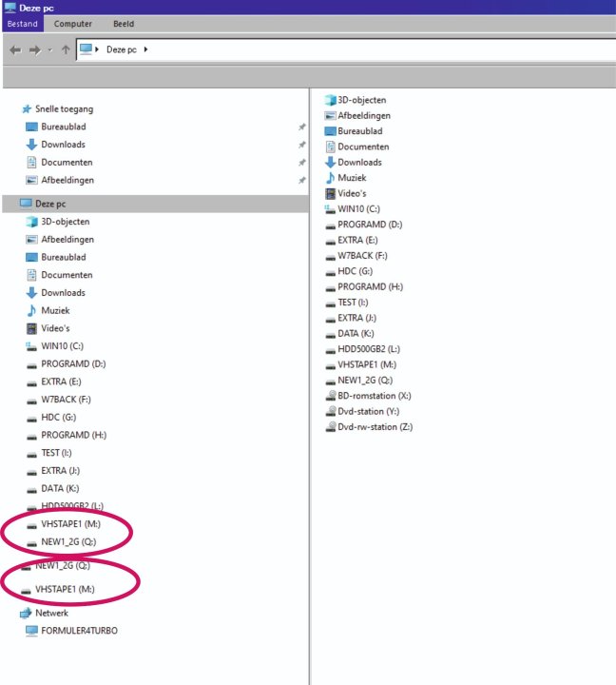
Task: Click pin icon next to pinned Documenten
Action: point(301,163)
